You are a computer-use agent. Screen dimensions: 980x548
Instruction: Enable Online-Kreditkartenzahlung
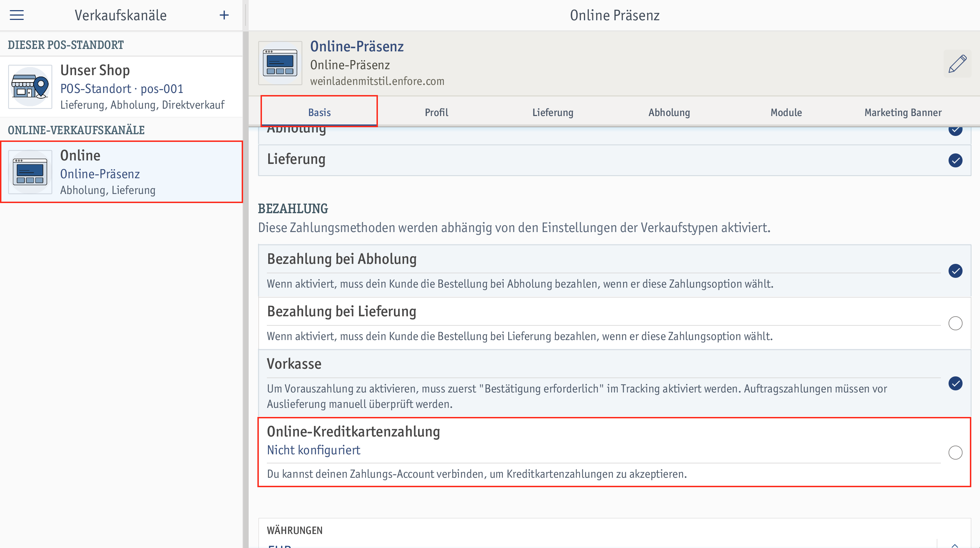point(955,452)
